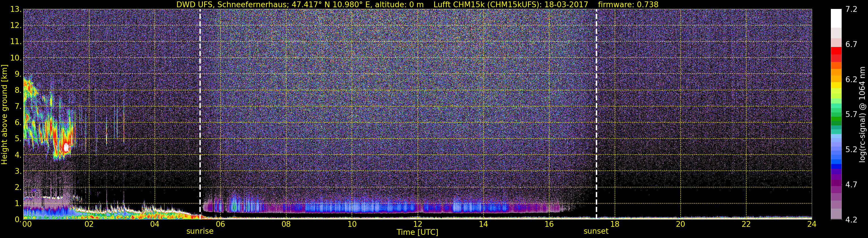Click the colorbar value '6.7'

click(x=851, y=44)
